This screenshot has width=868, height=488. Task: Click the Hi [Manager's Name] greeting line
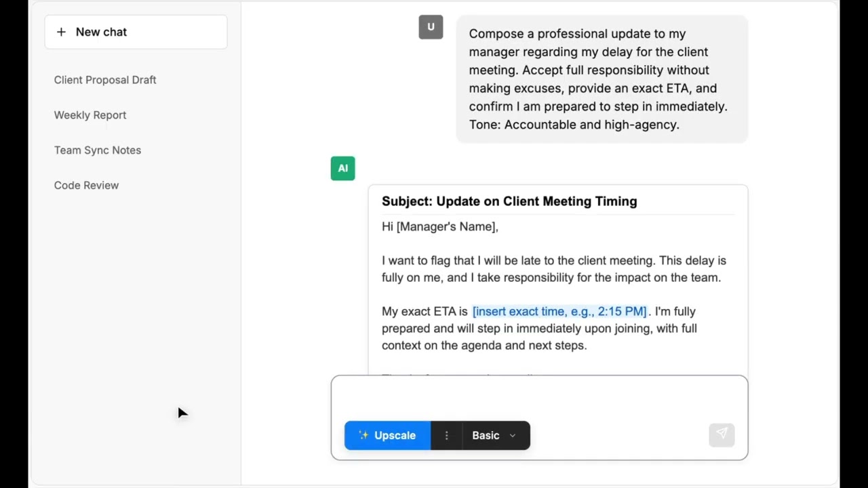click(440, 226)
